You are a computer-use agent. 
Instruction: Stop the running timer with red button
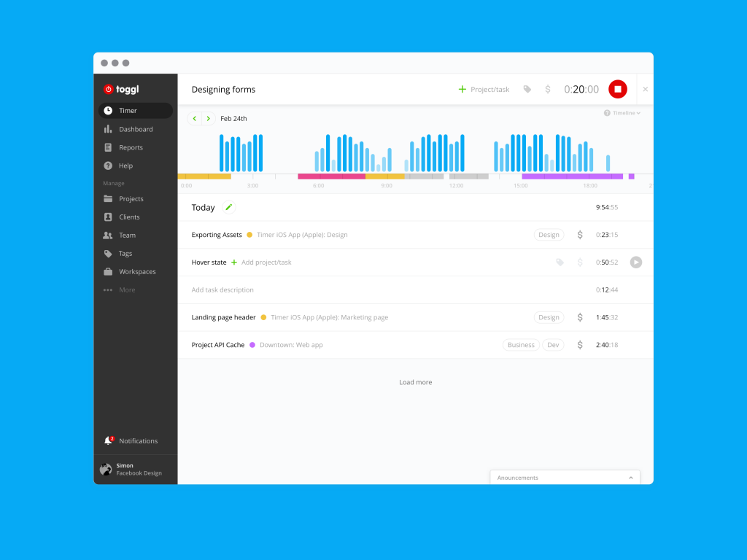pyautogui.click(x=617, y=89)
